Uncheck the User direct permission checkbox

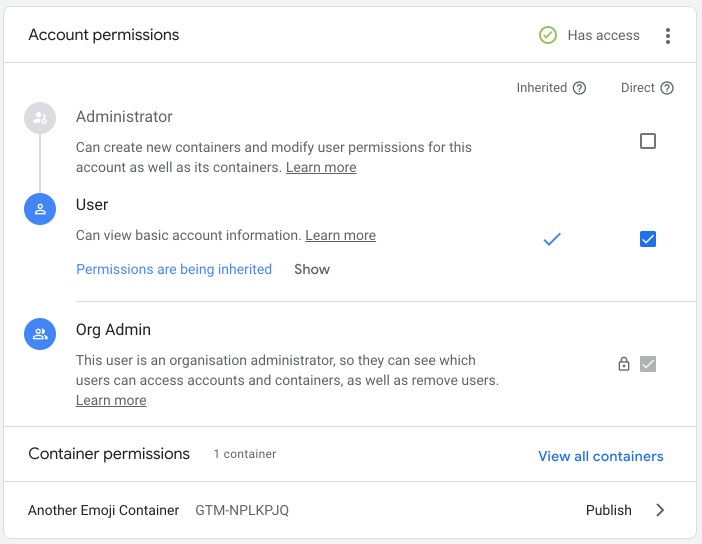(648, 239)
